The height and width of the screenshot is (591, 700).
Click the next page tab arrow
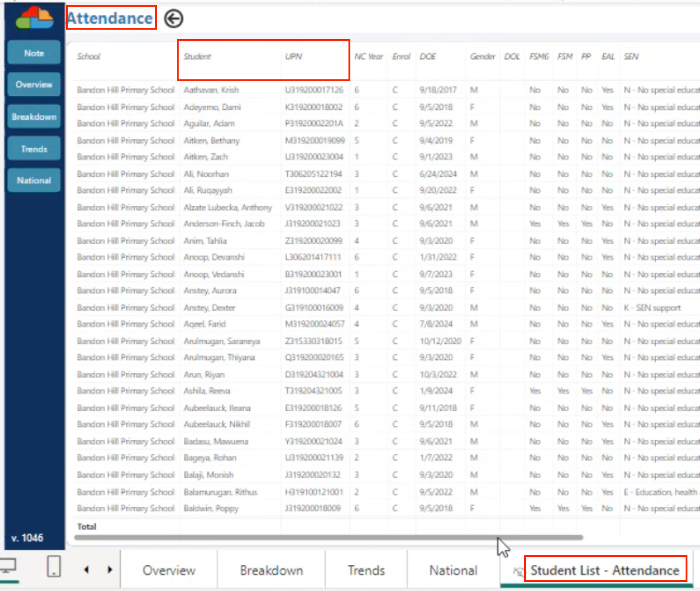[x=110, y=570]
